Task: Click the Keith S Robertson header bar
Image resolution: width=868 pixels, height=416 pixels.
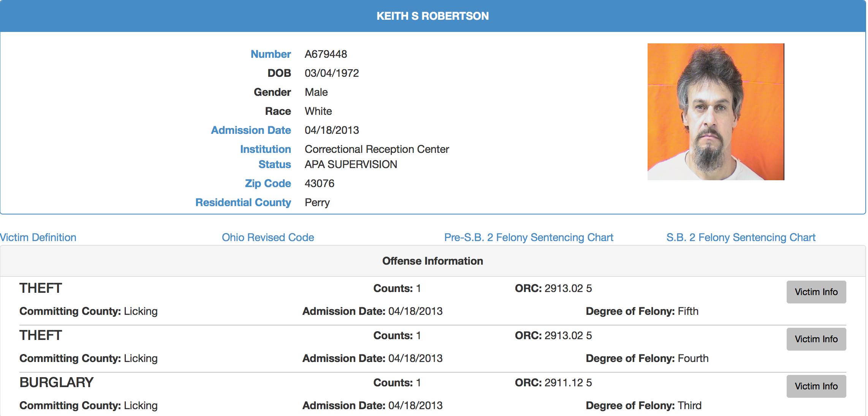Action: click(x=433, y=16)
